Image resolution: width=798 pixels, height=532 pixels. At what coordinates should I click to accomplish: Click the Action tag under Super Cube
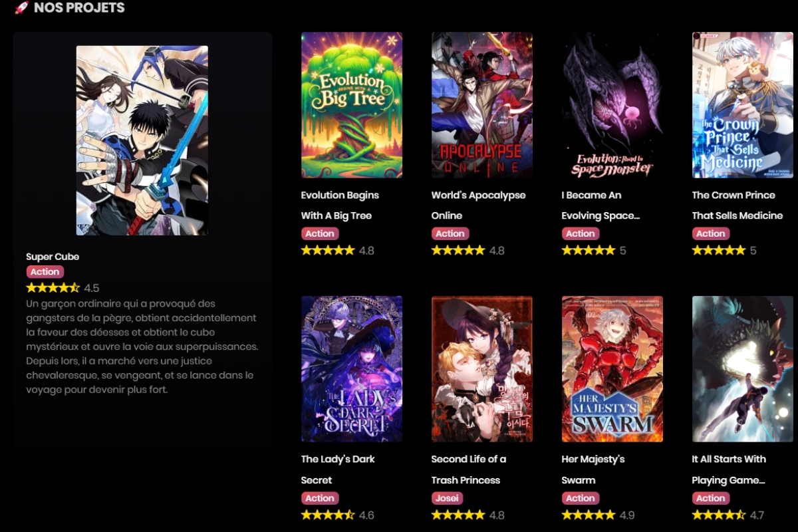45,272
